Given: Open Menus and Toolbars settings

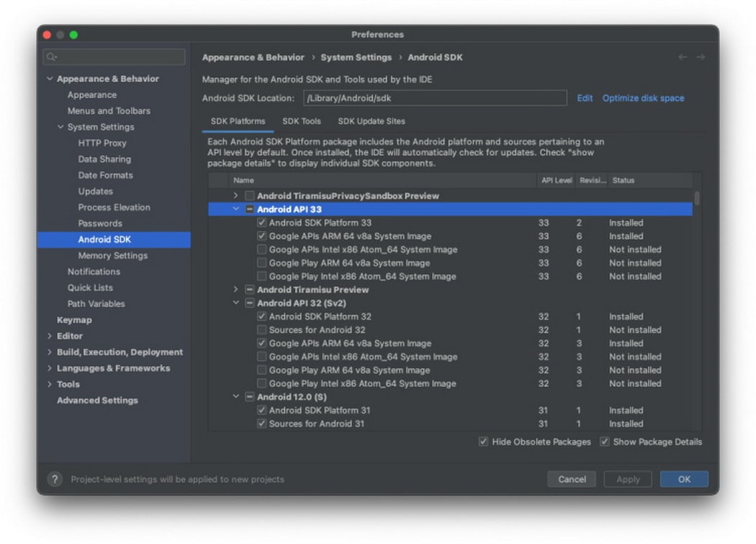Looking at the screenshot, I should [x=109, y=110].
